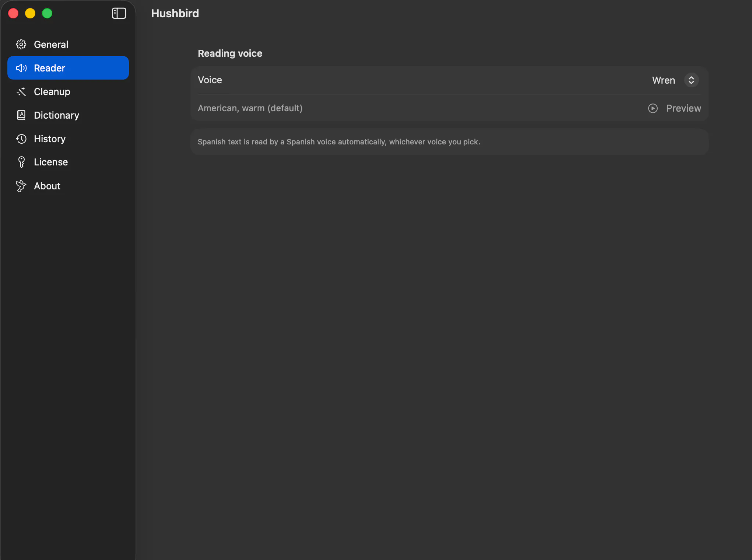Click the green zoom window button
The height and width of the screenshot is (560, 752).
point(47,14)
